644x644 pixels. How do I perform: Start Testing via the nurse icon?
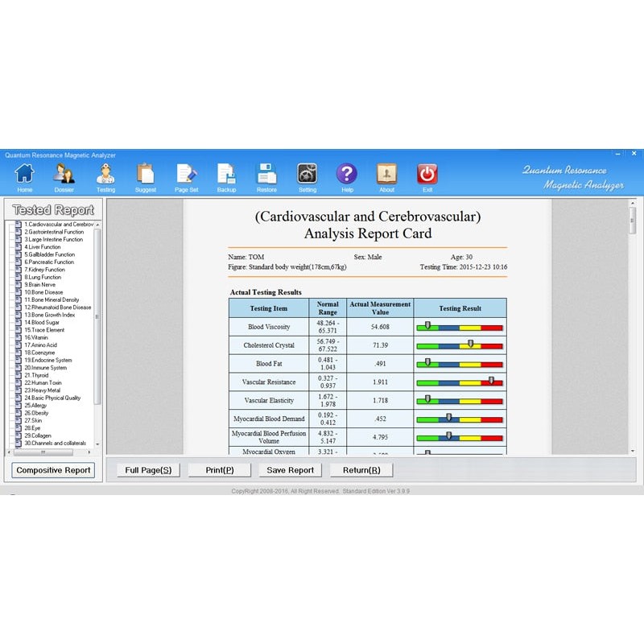point(105,174)
